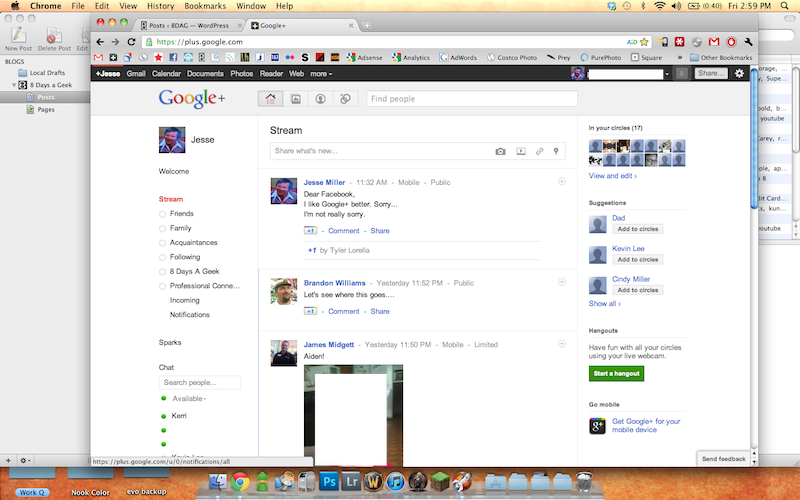Click the Send feedback button

723,459
